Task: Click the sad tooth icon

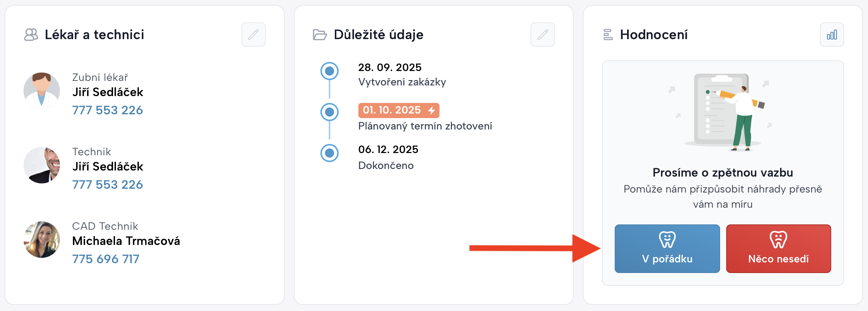Action: (x=778, y=240)
